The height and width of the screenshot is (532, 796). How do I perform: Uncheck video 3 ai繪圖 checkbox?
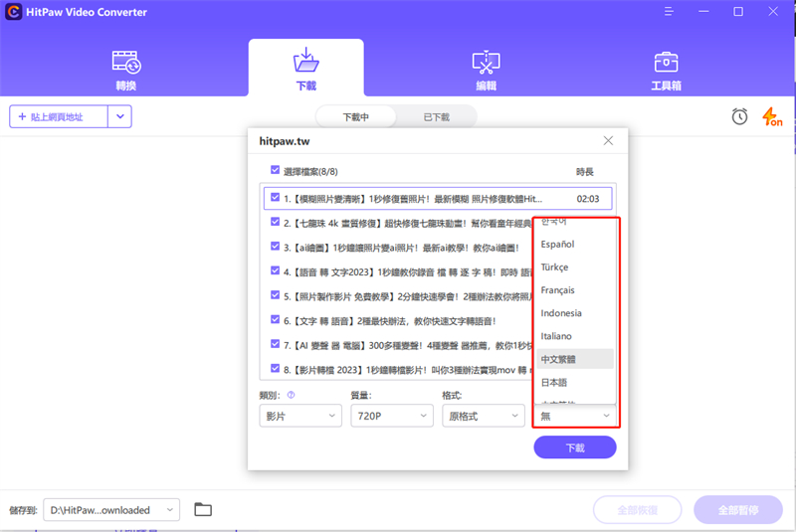click(x=275, y=247)
